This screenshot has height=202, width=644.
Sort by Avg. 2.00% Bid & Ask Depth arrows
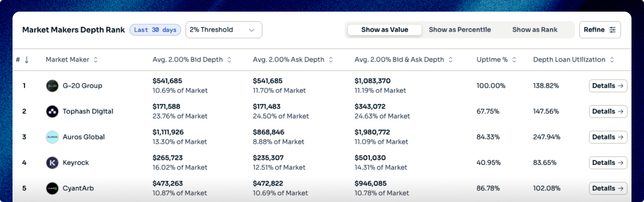pyautogui.click(x=450, y=59)
